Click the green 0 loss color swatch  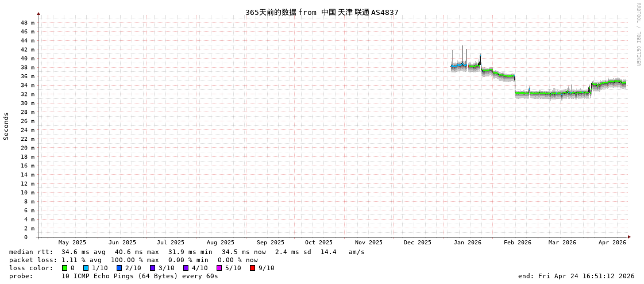(65, 268)
